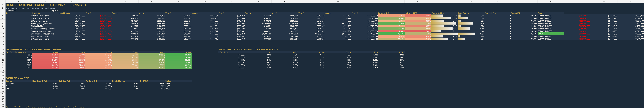Click the Equity Multiple Sensitivity heading
The height and width of the screenshot is (108, 644).
tap(248, 49)
